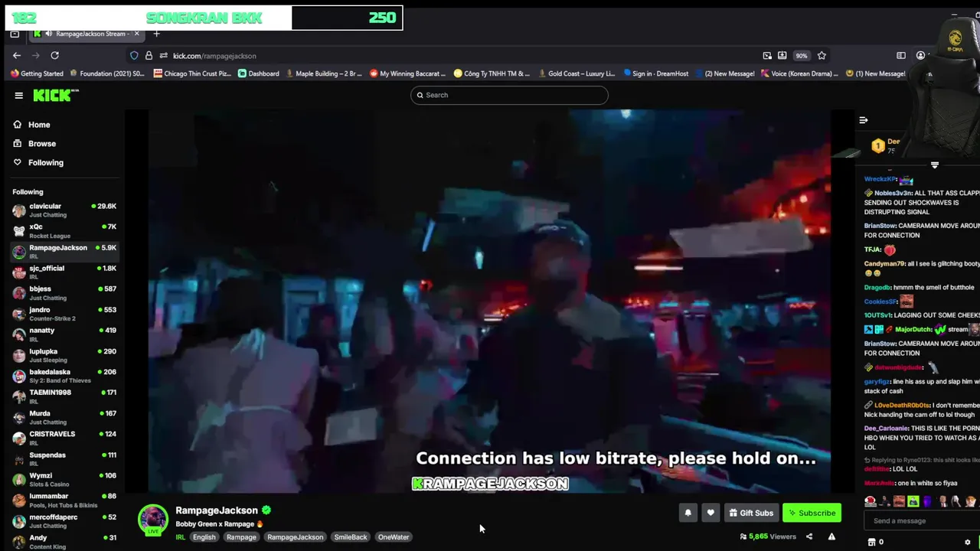Open TAEMIN1998 channel in the sidebar

[64, 396]
